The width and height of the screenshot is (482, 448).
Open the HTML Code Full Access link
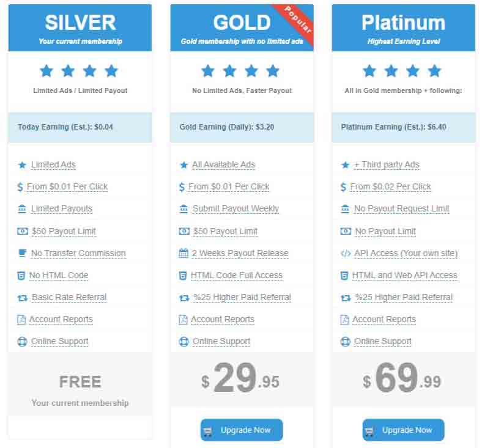click(x=236, y=276)
